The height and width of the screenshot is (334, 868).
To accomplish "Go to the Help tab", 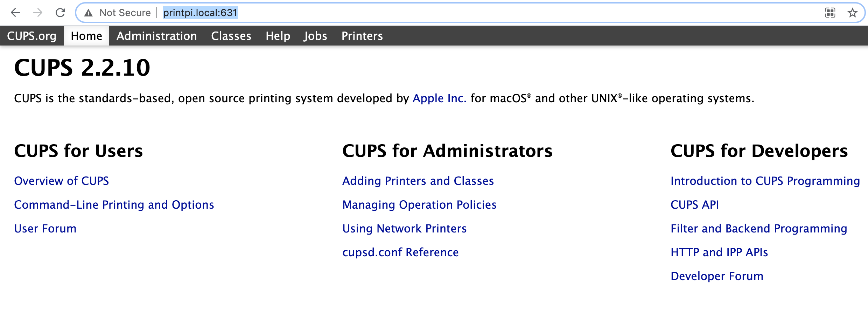I will [278, 36].
